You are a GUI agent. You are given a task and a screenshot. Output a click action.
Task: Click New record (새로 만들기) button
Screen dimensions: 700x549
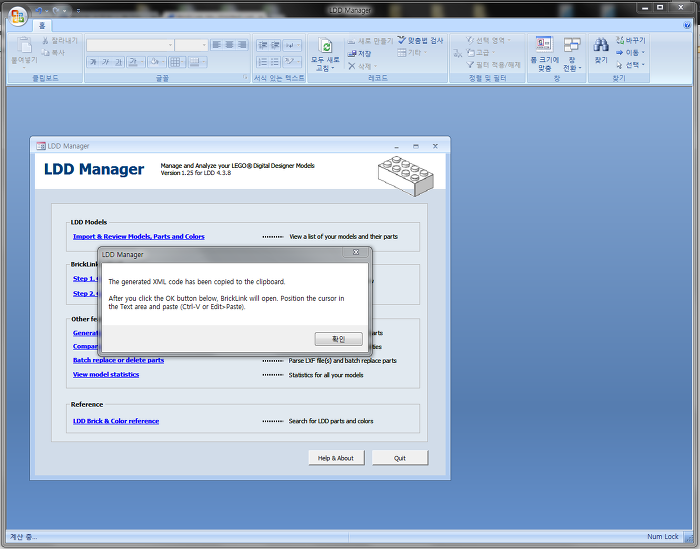[370, 41]
